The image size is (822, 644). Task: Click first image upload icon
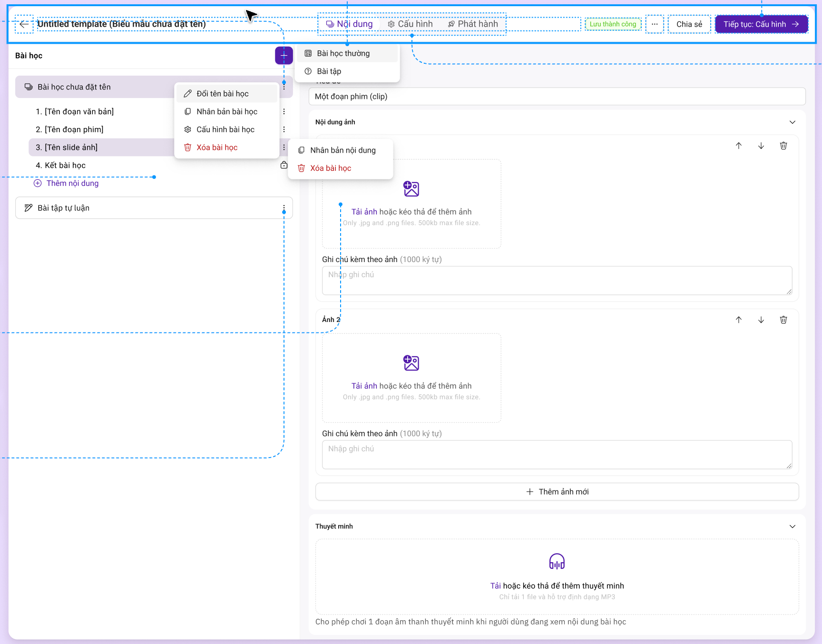[x=411, y=189]
